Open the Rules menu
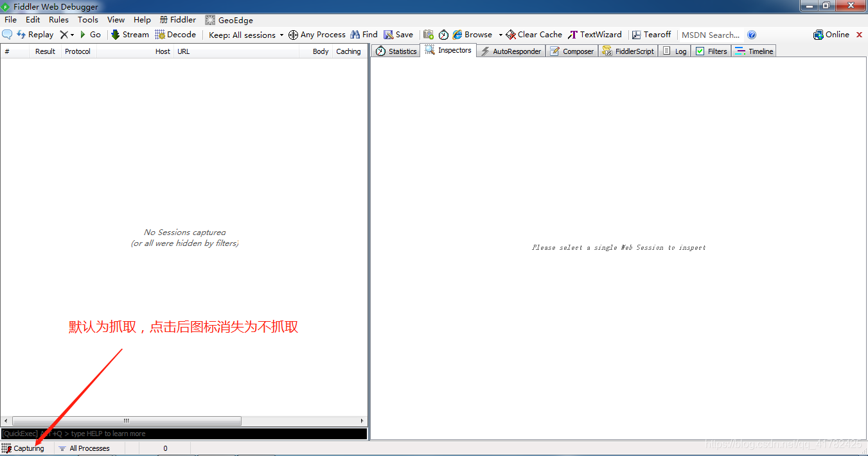The width and height of the screenshot is (868, 456). [x=58, y=20]
